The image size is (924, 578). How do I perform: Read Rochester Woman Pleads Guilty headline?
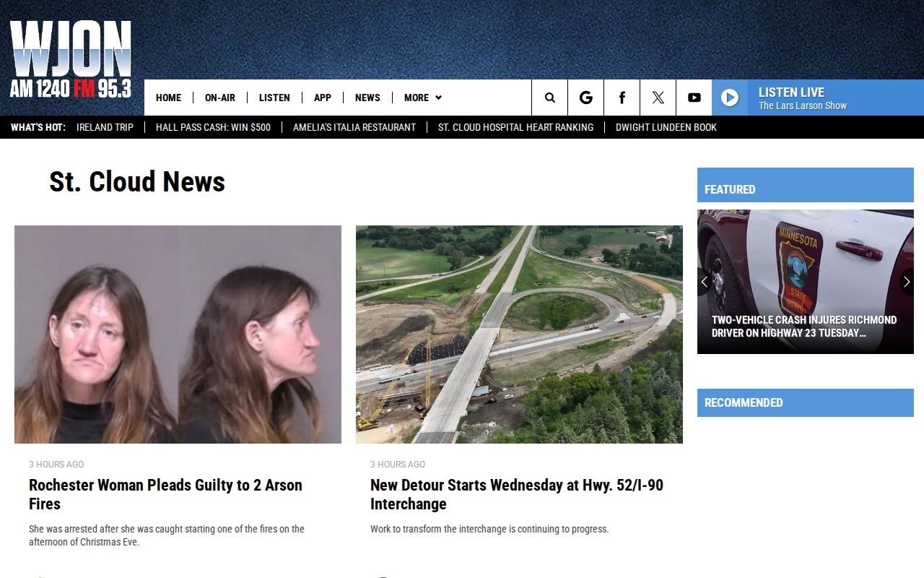(165, 494)
